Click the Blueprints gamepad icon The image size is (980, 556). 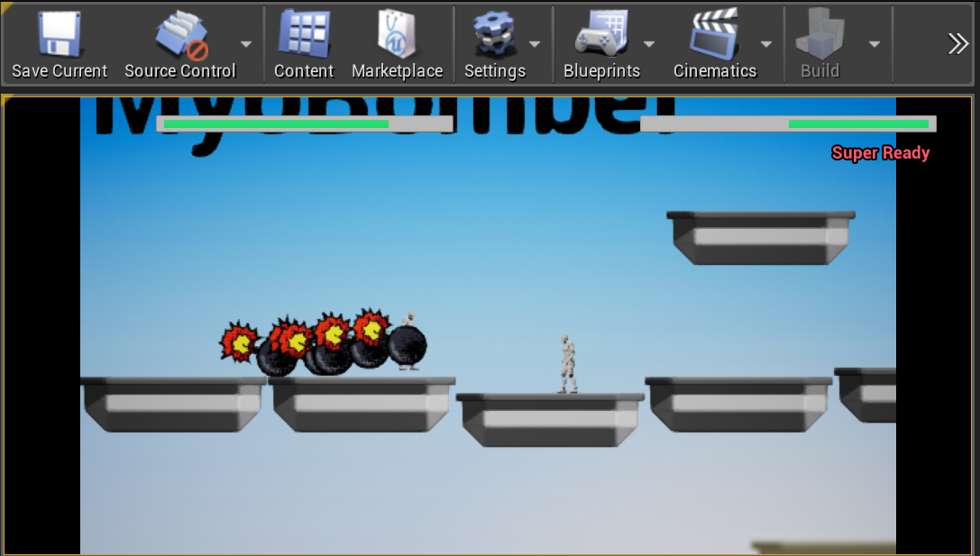click(600, 35)
